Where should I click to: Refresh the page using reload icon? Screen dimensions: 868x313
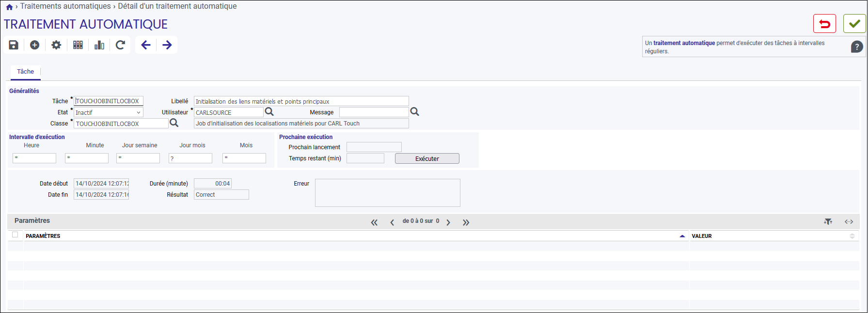[x=120, y=45]
